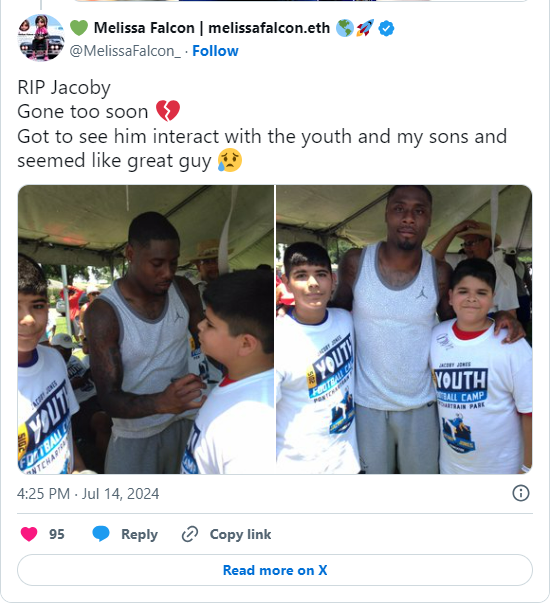Click the Reply text label
This screenshot has height=607, width=551.
tap(139, 535)
